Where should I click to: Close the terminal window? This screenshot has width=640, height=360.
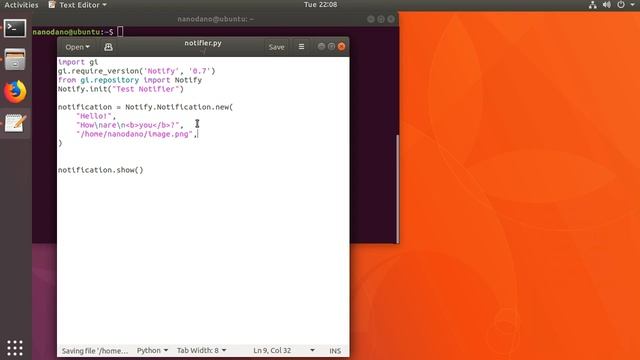[391, 19]
